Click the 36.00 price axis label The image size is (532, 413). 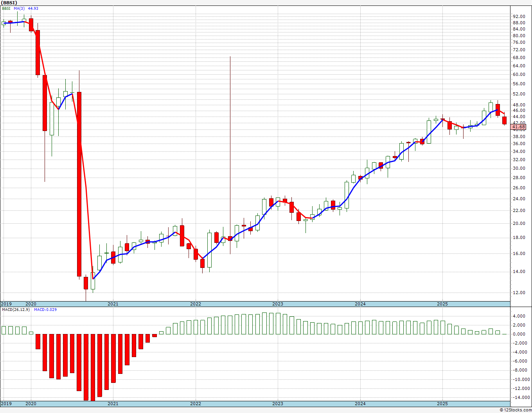coord(519,144)
